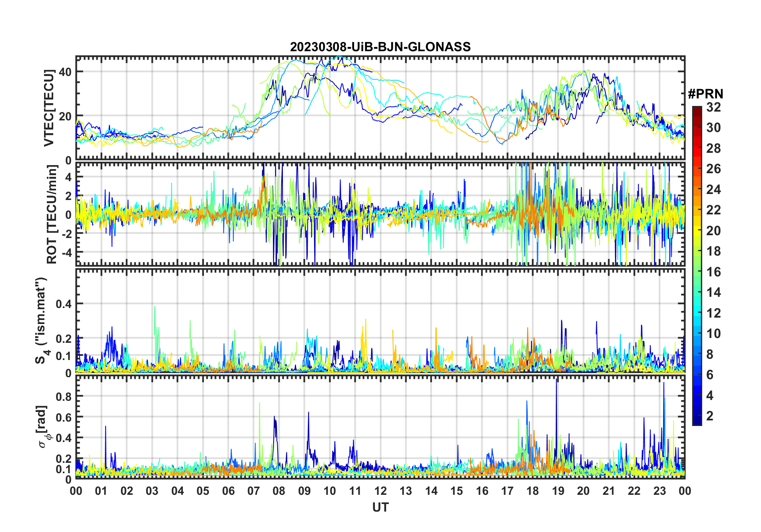Click the 0.8 tick on sigma-phi axis
The height and width of the screenshot is (532, 761).
click(x=64, y=396)
